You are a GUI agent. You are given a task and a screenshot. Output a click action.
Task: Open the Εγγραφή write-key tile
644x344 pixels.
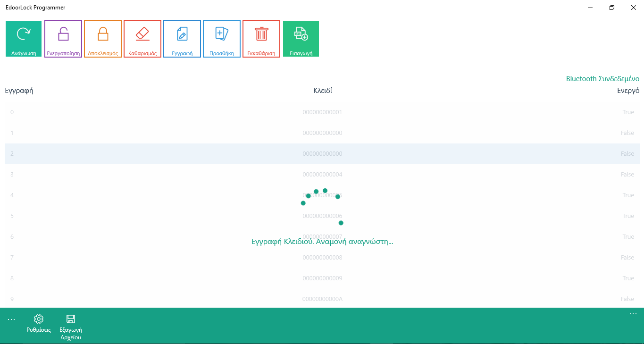tap(182, 39)
